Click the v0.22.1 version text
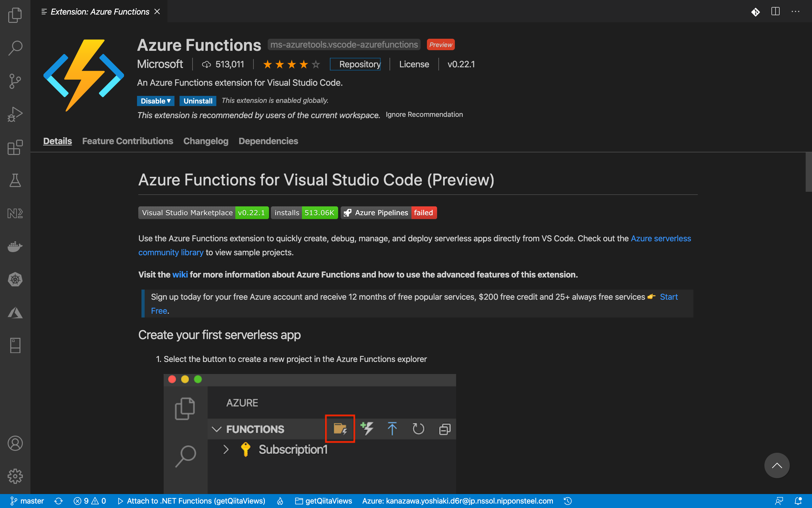The image size is (812, 508). click(461, 64)
